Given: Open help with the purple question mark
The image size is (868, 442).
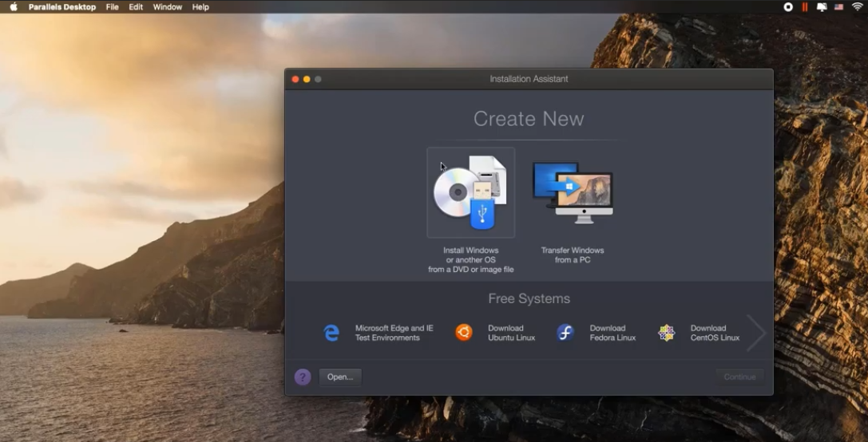Looking at the screenshot, I should click(303, 377).
